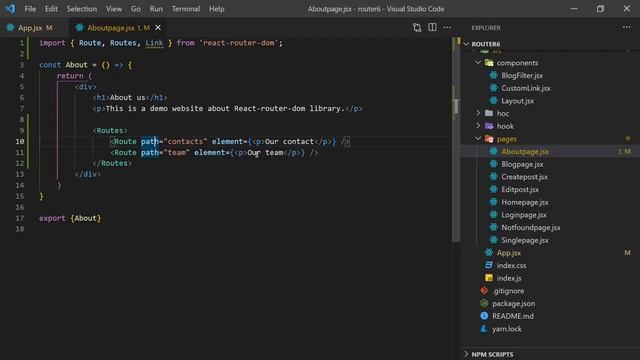Collapse the ROUTER6 section
640x360 pixels.
pos(466,44)
